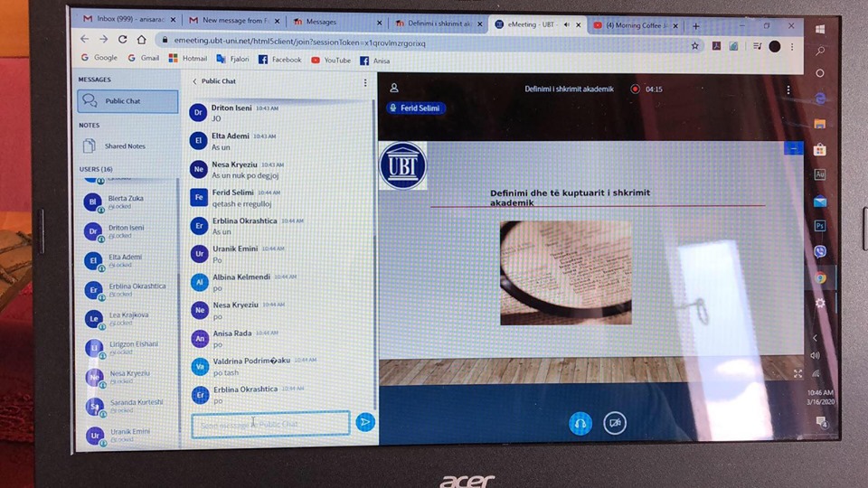Bookmark this page with the star icon
This screenshot has height=488, width=868.
[694, 45]
